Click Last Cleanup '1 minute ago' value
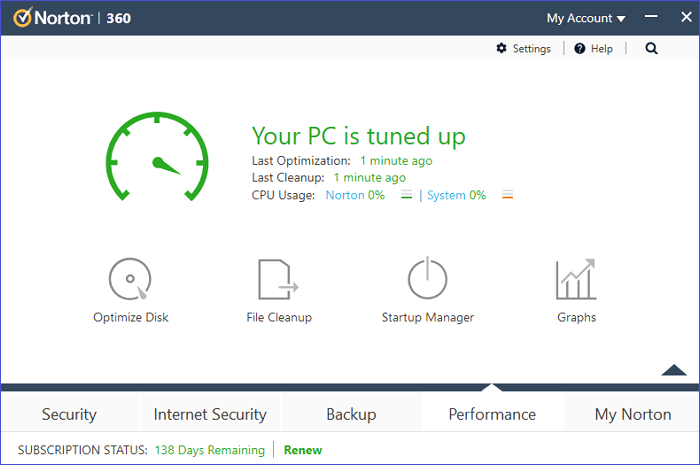Viewport: 700px width, 465px height. click(x=370, y=178)
